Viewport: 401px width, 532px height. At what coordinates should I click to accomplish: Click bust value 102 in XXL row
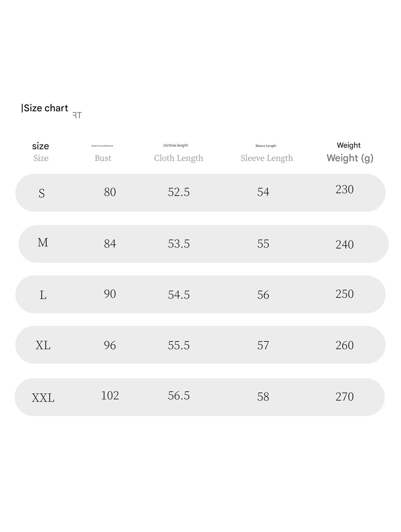(110, 396)
